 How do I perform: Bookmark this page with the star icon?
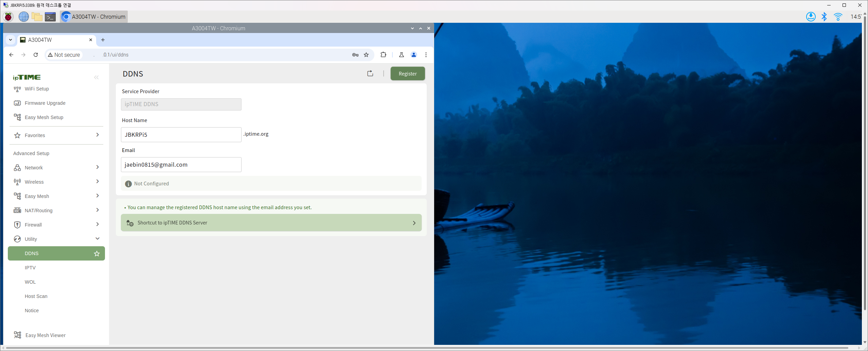pyautogui.click(x=366, y=55)
